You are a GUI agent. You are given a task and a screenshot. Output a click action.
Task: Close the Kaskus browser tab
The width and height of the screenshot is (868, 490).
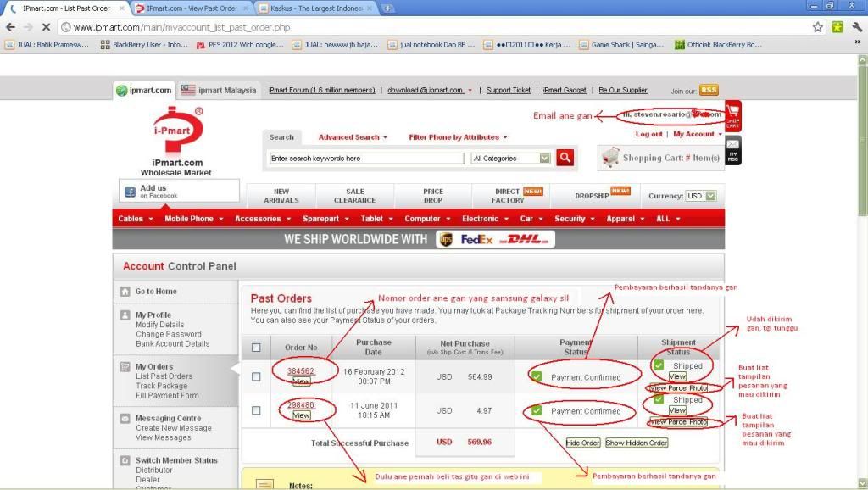pyautogui.click(x=370, y=8)
